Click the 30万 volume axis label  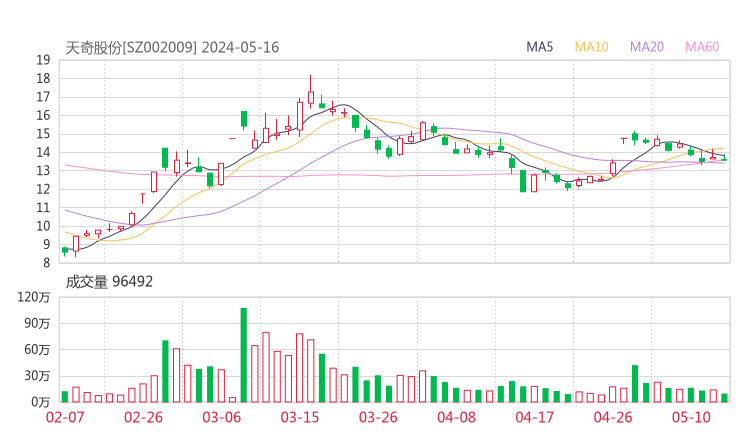click(x=37, y=376)
